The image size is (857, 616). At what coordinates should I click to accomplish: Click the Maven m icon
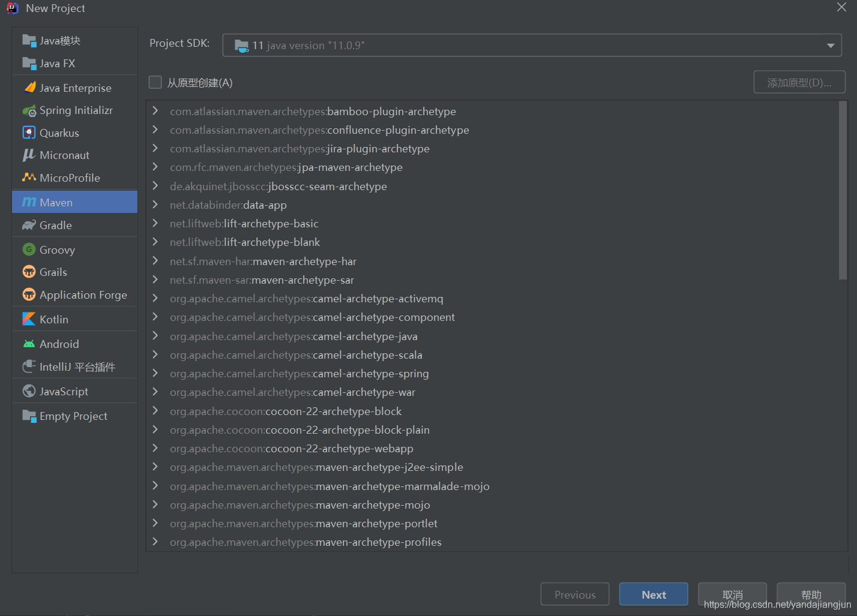[29, 202]
